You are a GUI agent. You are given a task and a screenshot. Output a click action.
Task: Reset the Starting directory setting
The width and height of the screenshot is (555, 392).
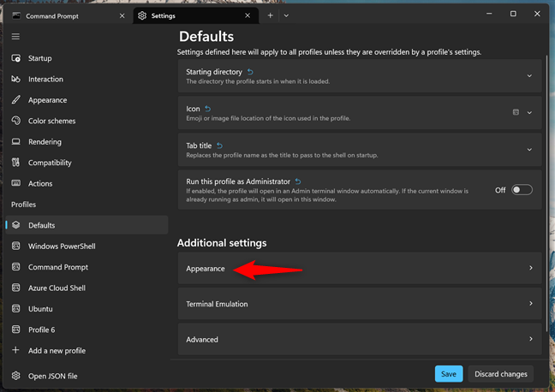coord(250,72)
